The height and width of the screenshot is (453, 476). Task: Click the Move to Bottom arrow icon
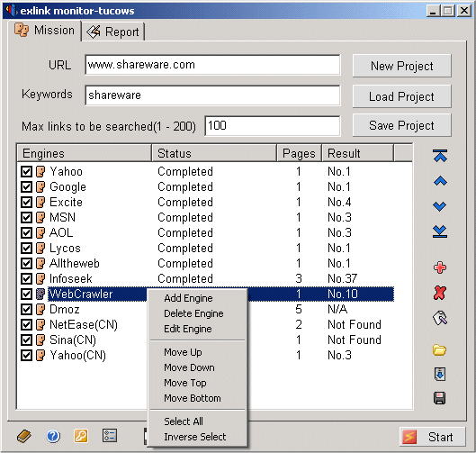[x=440, y=231]
